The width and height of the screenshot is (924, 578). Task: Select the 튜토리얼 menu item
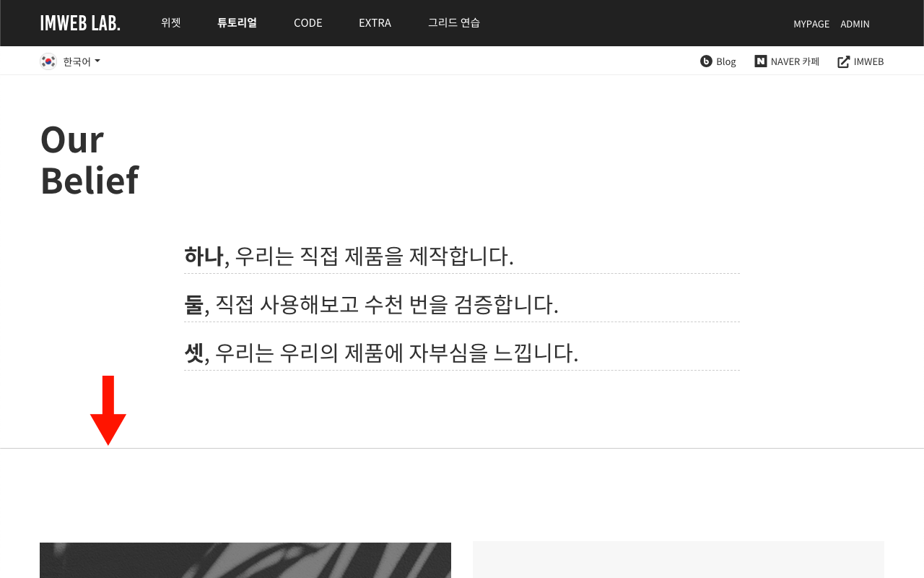(237, 22)
